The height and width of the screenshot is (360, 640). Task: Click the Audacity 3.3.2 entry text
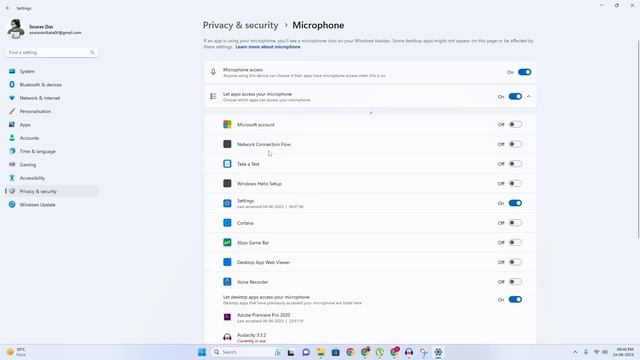coord(251,335)
